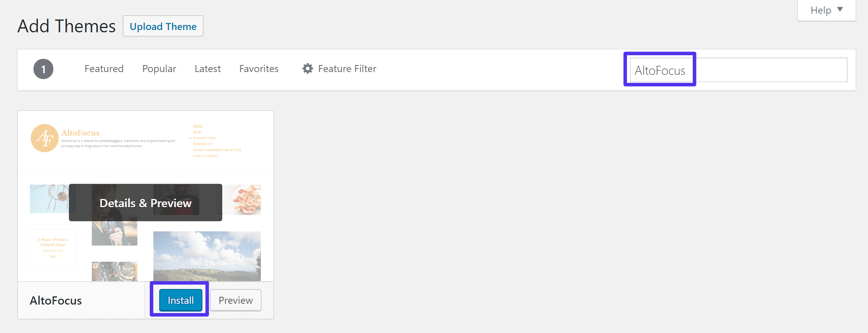Click the circular AF logo in theme preview
This screenshot has height=333, width=868.
coord(44,138)
